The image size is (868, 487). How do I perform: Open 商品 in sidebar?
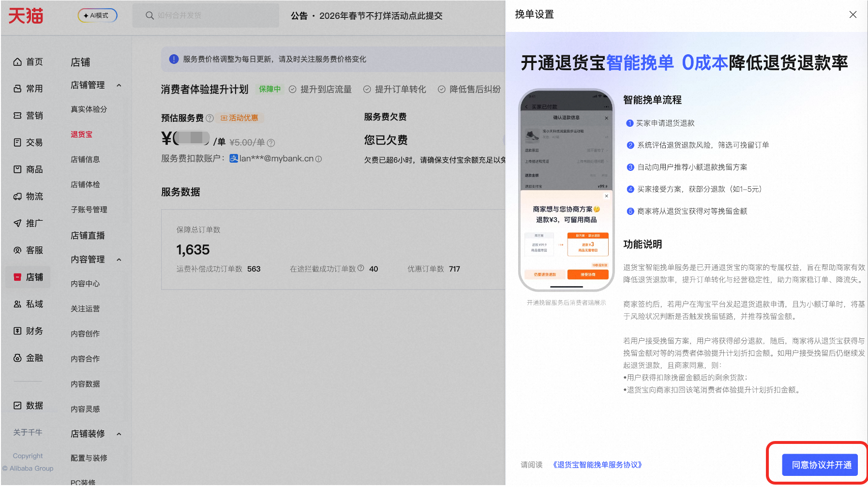(x=28, y=169)
